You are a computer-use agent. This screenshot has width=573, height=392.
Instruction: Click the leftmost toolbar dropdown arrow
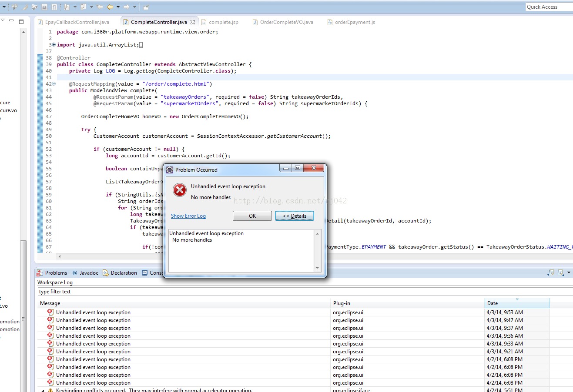tap(4, 7)
